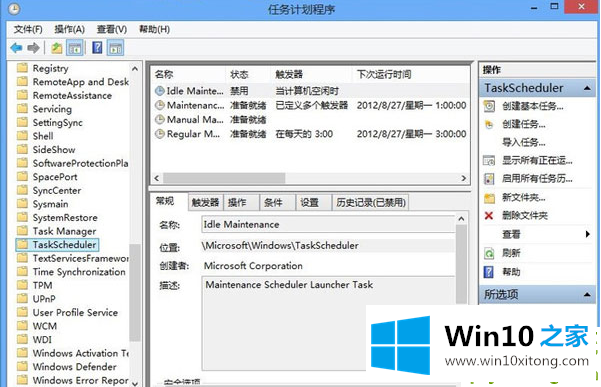The image size is (601, 387).
Task: Click the Forward arrow toolbar icon
Action: 33,48
